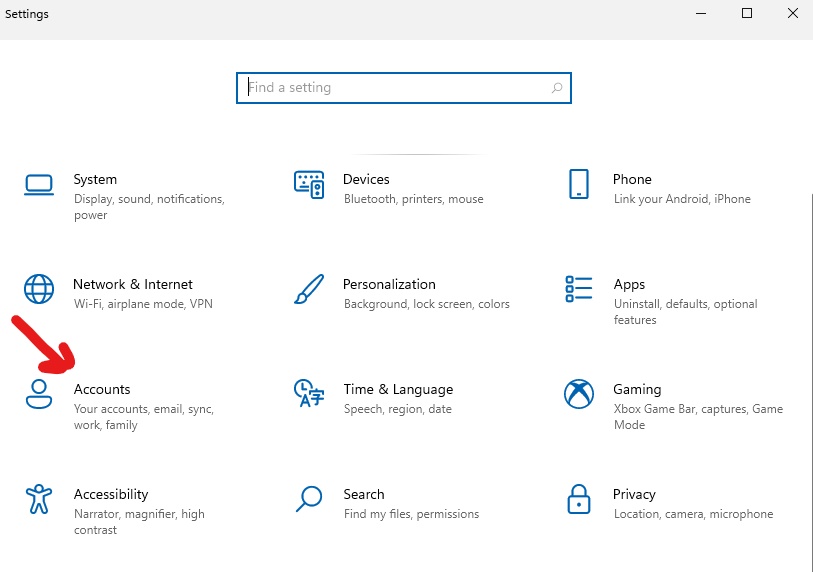813x572 pixels.
Task: Go to Privacy settings label
Action: tap(634, 494)
